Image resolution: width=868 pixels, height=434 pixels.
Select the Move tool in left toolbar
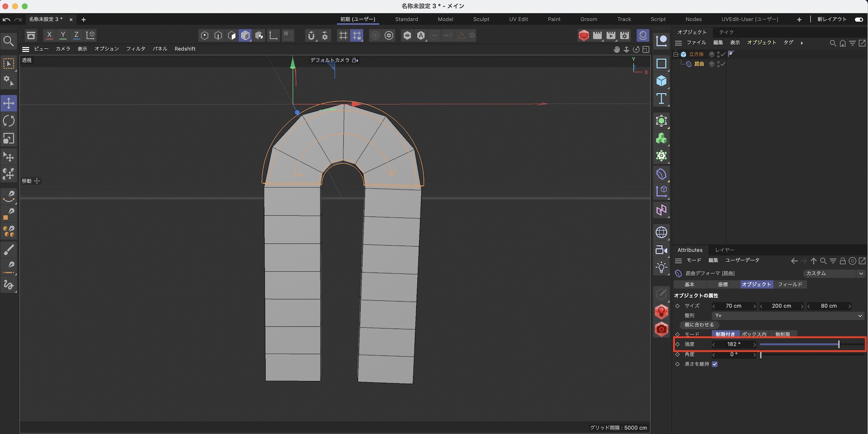(9, 103)
